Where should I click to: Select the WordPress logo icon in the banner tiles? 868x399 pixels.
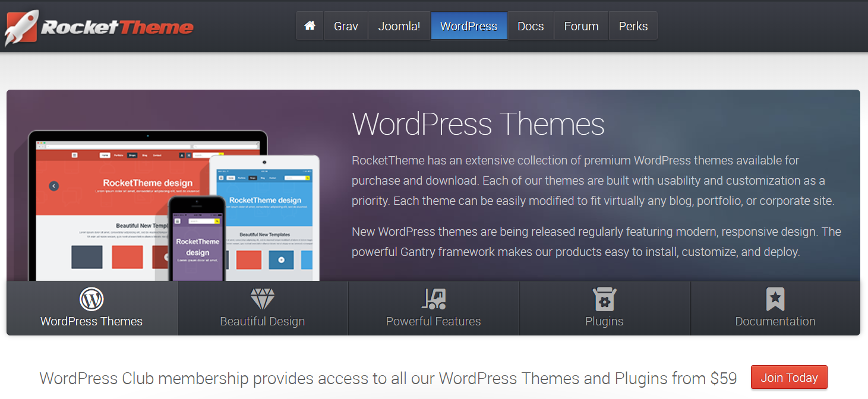pyautogui.click(x=91, y=300)
